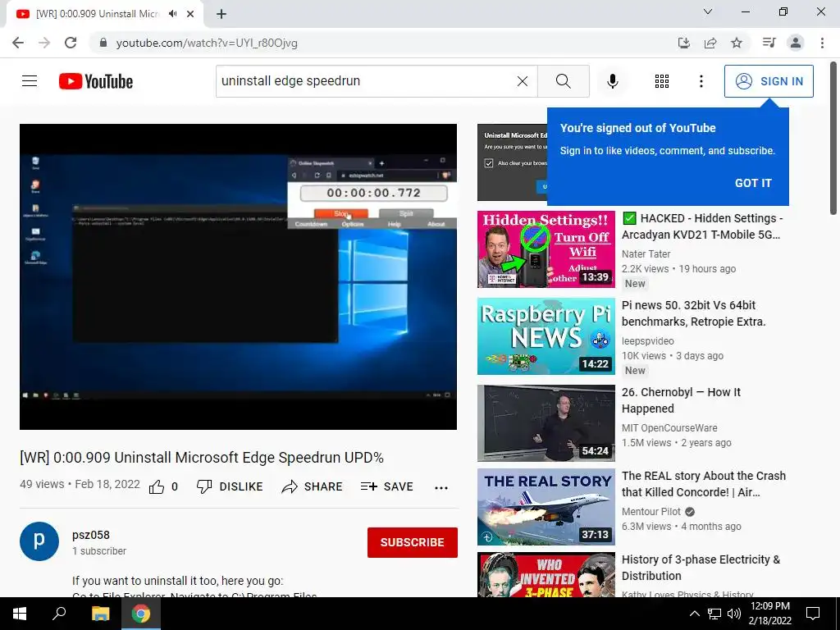Image resolution: width=840 pixels, height=630 pixels.
Task: Share the video
Action: [x=312, y=486]
